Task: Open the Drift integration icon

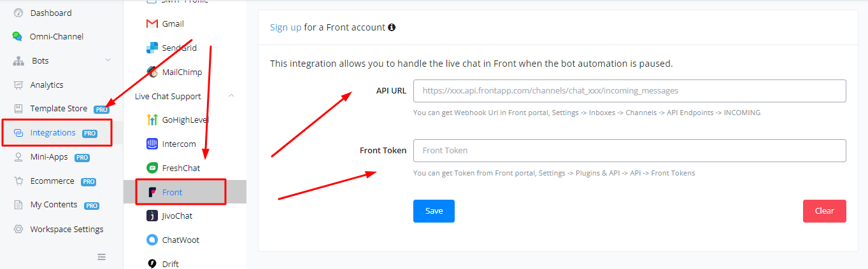Action: tap(152, 264)
